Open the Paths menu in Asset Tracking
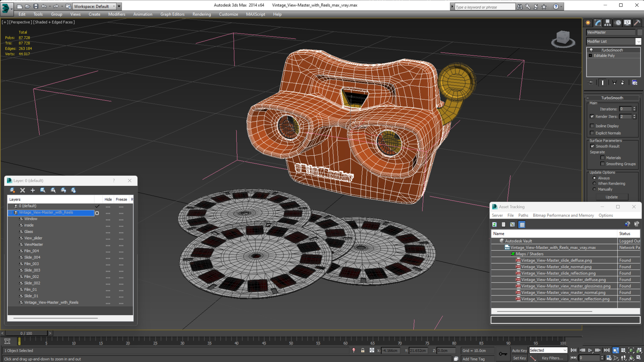The height and width of the screenshot is (362, 644). click(x=523, y=215)
